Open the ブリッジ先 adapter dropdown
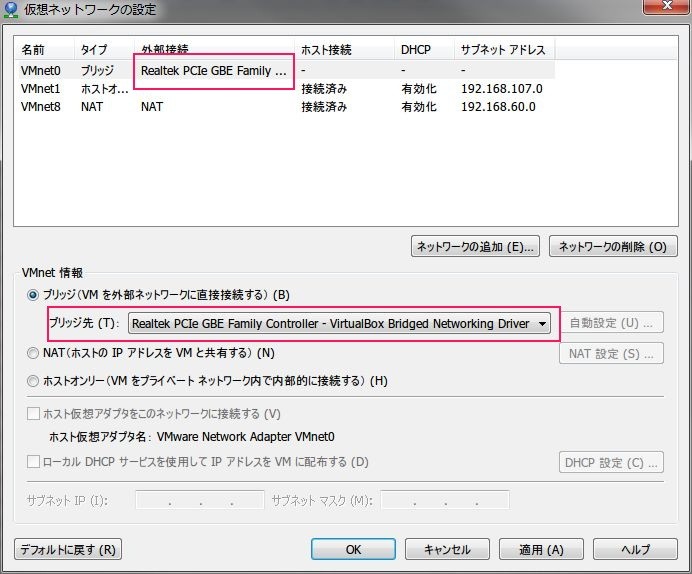The width and height of the screenshot is (692, 574). 339,323
